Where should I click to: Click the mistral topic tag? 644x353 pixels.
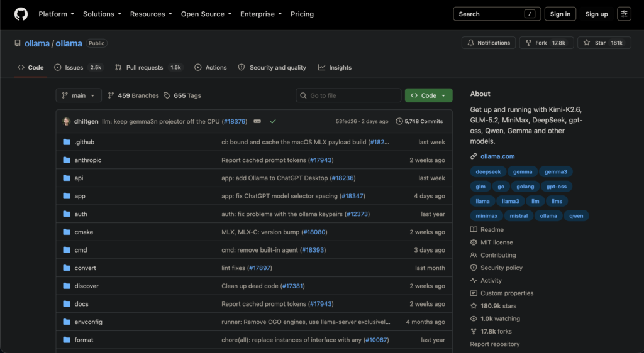(518, 215)
